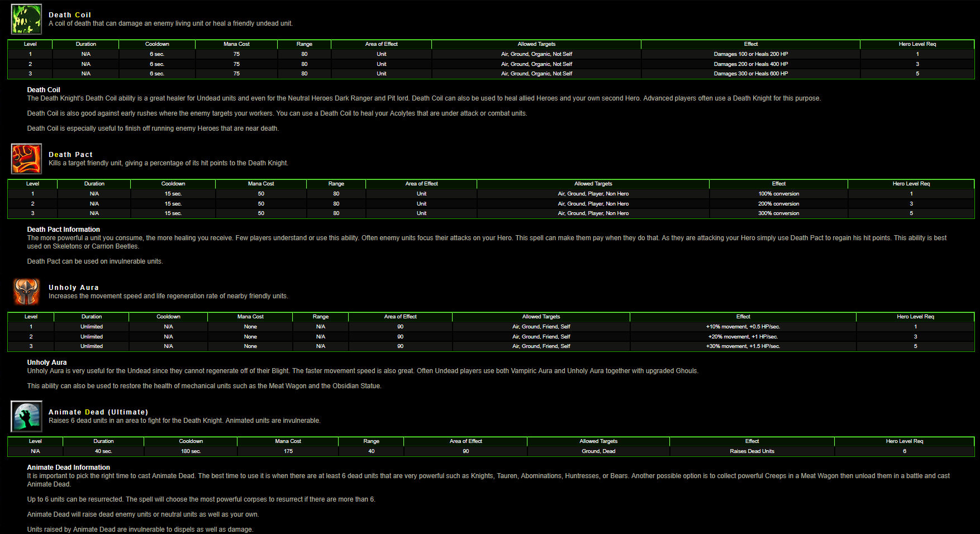Click 'Damages 300 or Heals 600 HP' cell

pos(751,74)
